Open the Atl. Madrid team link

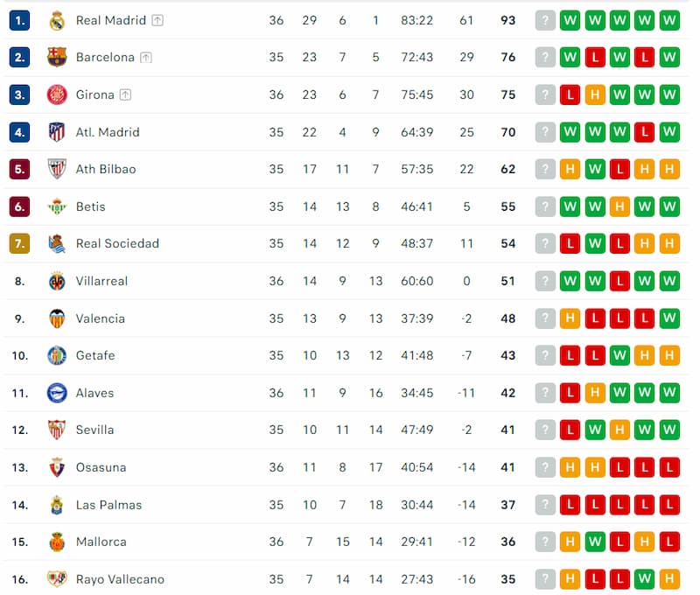[x=108, y=132]
